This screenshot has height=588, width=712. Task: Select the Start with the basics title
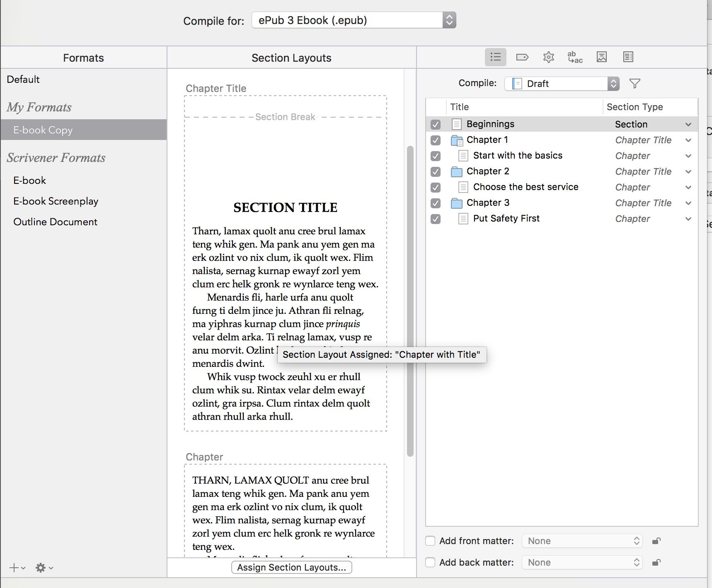(x=518, y=156)
